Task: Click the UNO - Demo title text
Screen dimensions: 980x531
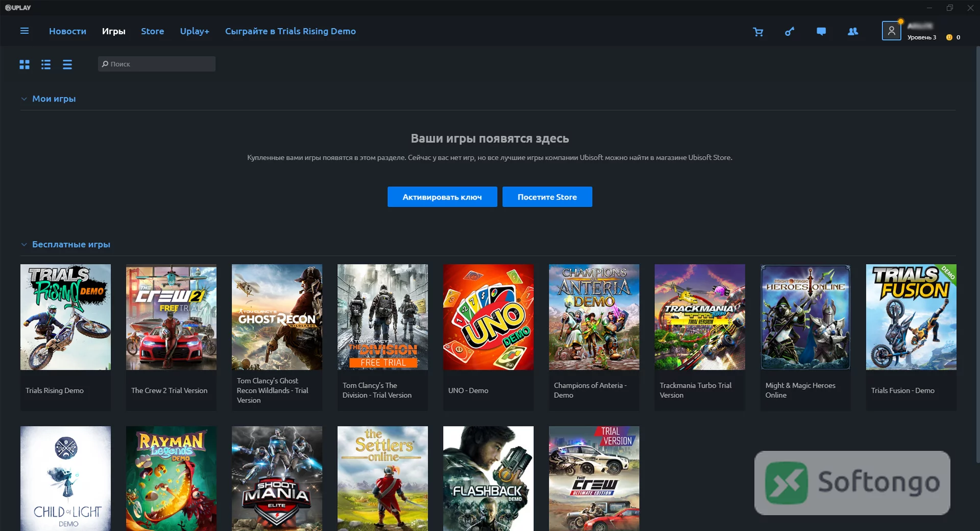Action: [468, 391]
